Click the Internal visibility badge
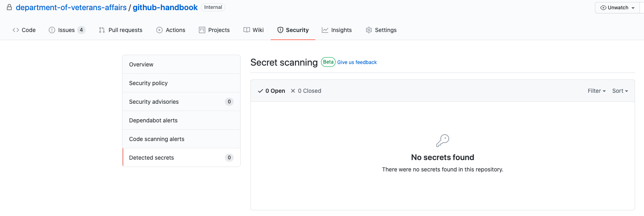The height and width of the screenshot is (216, 644). [213, 7]
